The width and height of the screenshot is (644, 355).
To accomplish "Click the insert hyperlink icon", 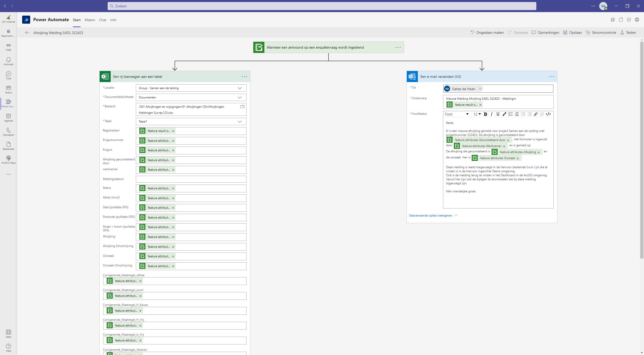I will click(536, 114).
